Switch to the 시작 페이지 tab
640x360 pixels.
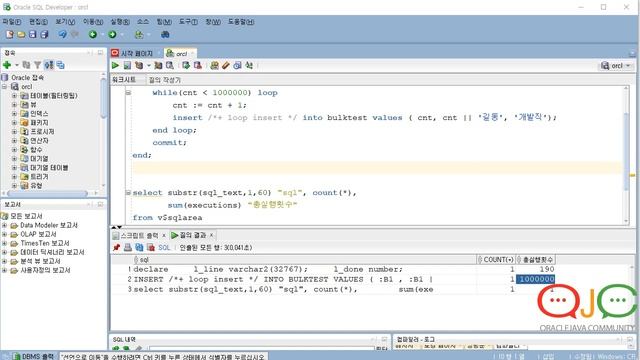tap(136, 53)
